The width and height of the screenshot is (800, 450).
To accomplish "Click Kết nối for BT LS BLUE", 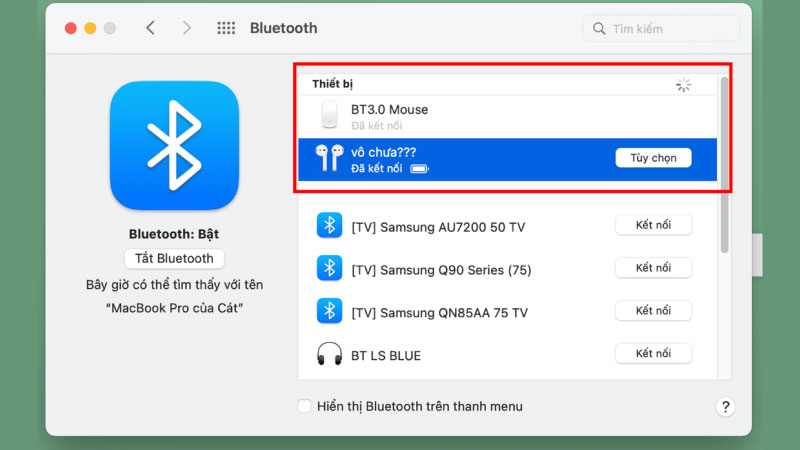I will 653,354.
